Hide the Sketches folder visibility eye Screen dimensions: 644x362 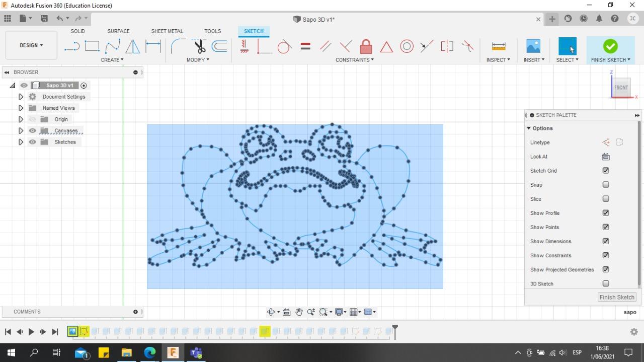coord(33,142)
